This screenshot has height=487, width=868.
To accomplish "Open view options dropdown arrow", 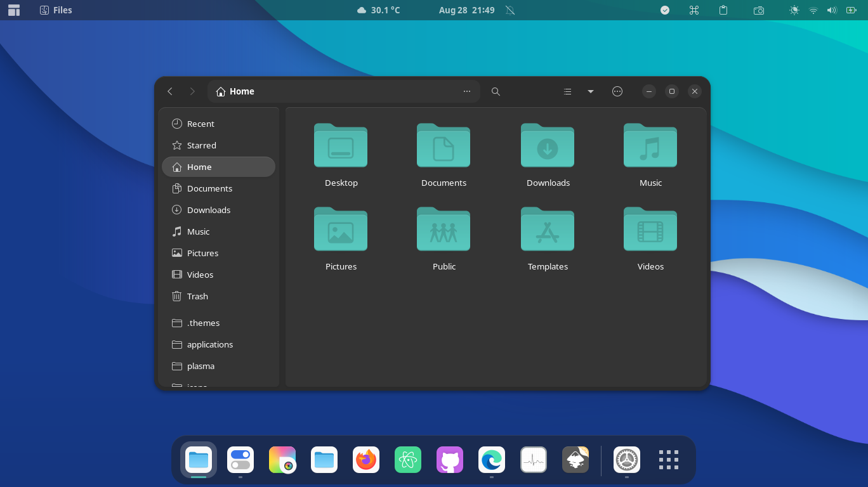I will pos(591,91).
